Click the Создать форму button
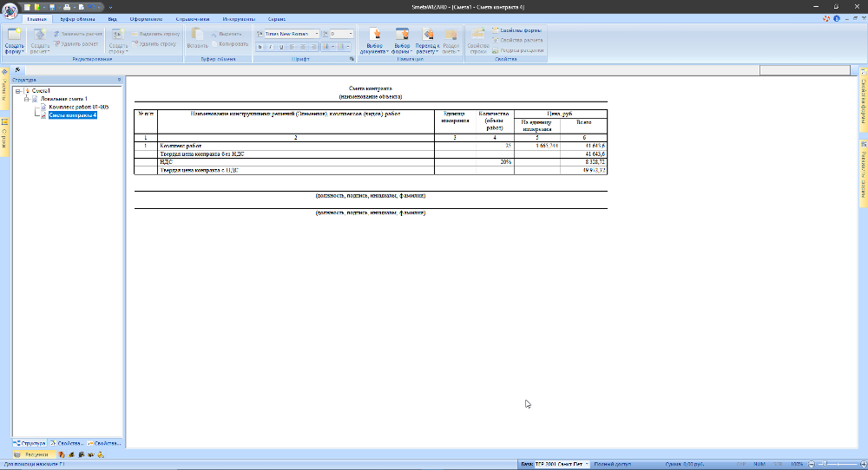Viewport: 868px width, 470px height. (15, 41)
